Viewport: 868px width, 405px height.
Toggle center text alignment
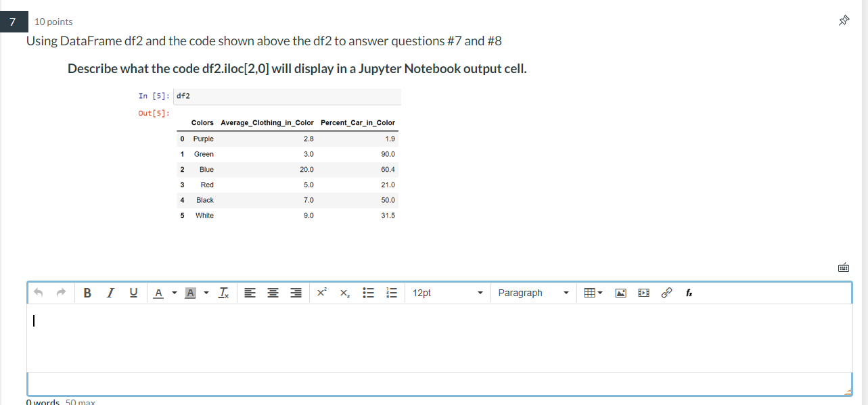point(272,292)
